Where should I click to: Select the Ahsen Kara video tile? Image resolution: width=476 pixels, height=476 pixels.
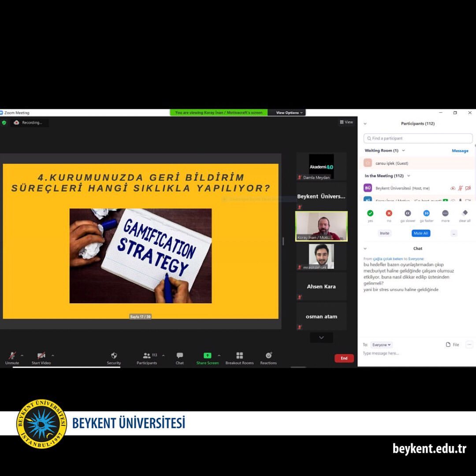click(321, 286)
